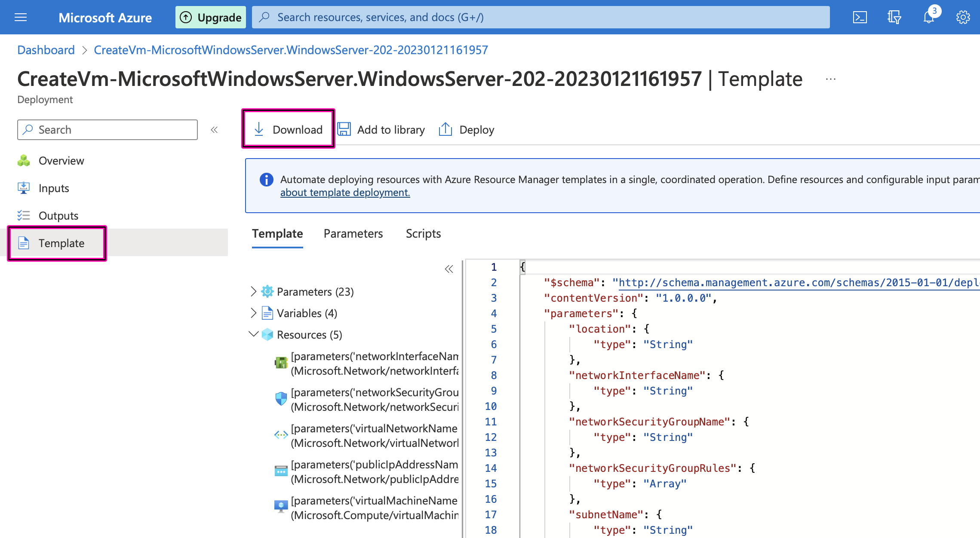Click the "contentVersion" key in editor
Screen dimensions: 980x538
click(x=593, y=298)
